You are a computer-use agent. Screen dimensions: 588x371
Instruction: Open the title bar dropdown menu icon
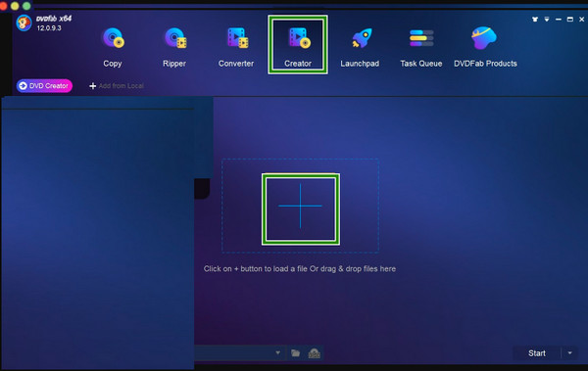point(547,20)
